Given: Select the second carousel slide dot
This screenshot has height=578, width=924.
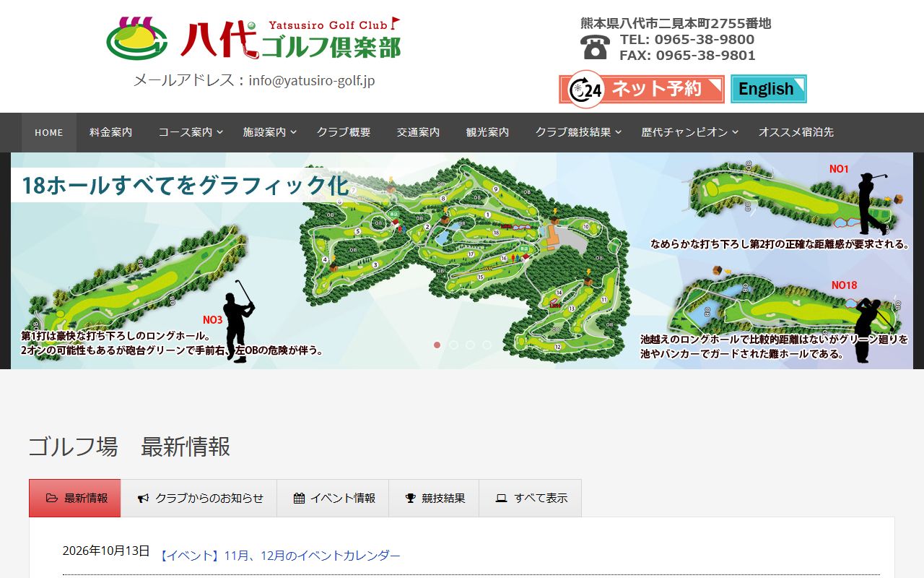Looking at the screenshot, I should click(453, 345).
